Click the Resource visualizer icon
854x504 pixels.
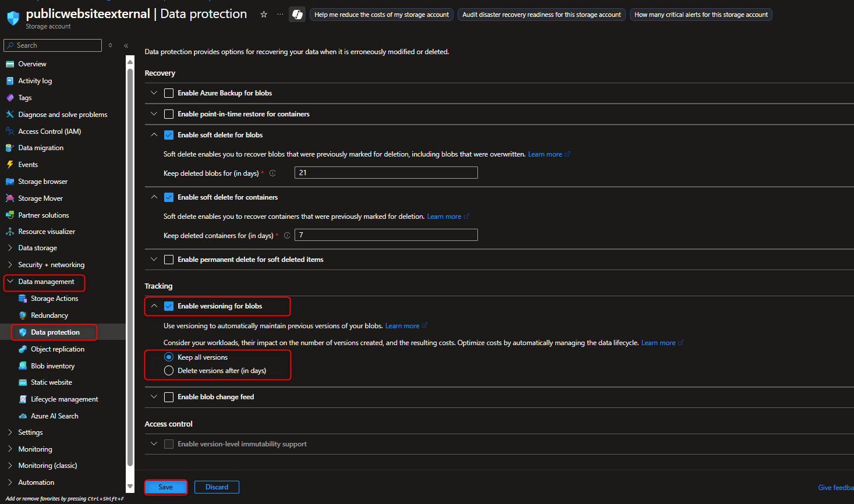pyautogui.click(x=10, y=232)
